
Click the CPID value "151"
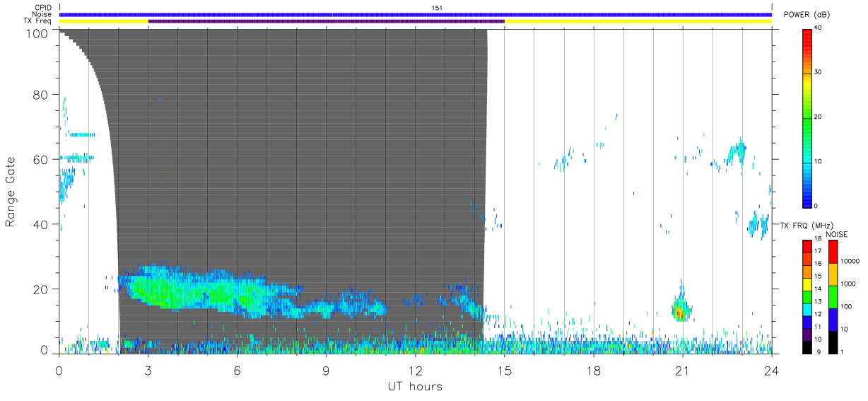click(x=437, y=8)
